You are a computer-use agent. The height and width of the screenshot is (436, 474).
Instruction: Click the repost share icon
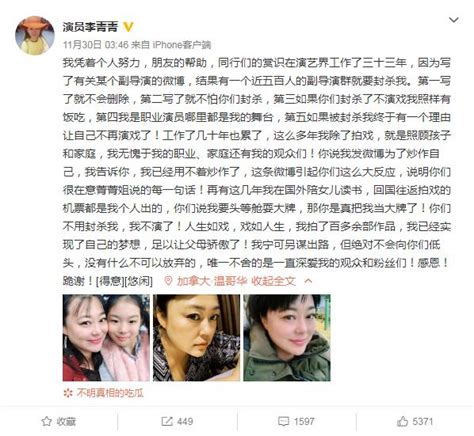tap(167, 421)
